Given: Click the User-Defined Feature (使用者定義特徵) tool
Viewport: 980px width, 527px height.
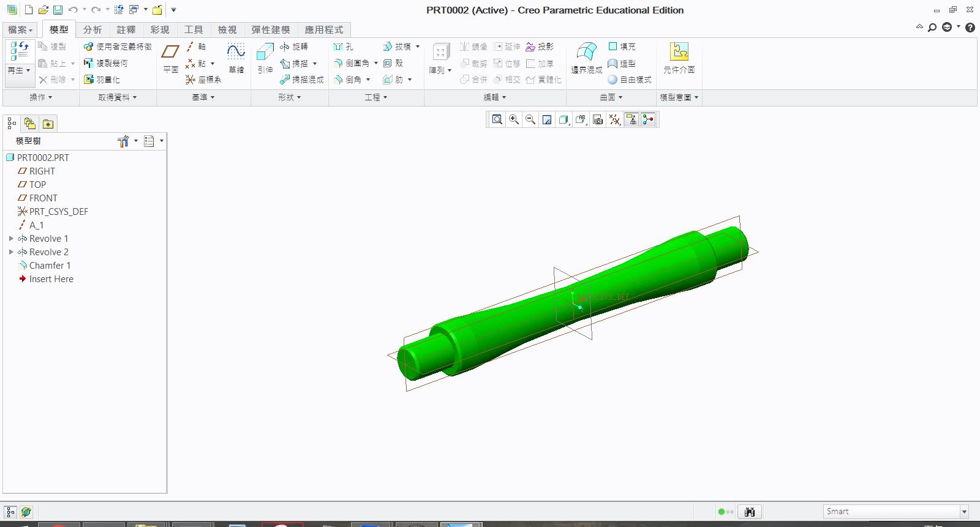Looking at the screenshot, I should 117,47.
